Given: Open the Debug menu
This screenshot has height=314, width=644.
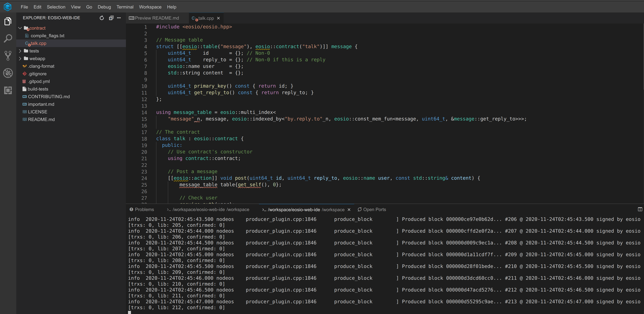Looking at the screenshot, I should pyautogui.click(x=104, y=7).
